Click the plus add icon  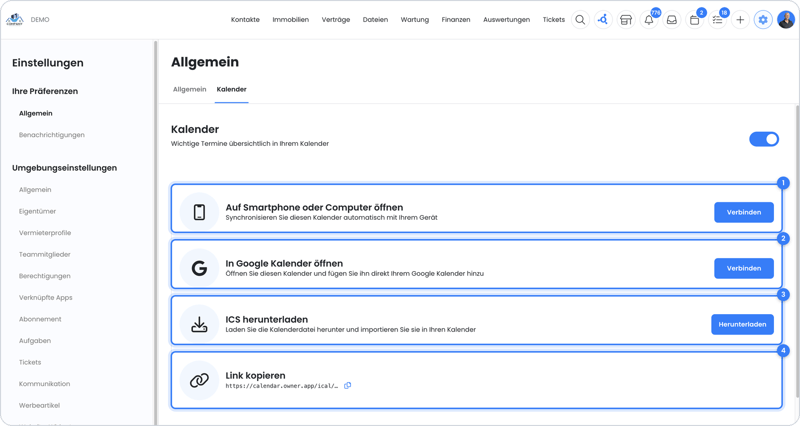tap(740, 20)
